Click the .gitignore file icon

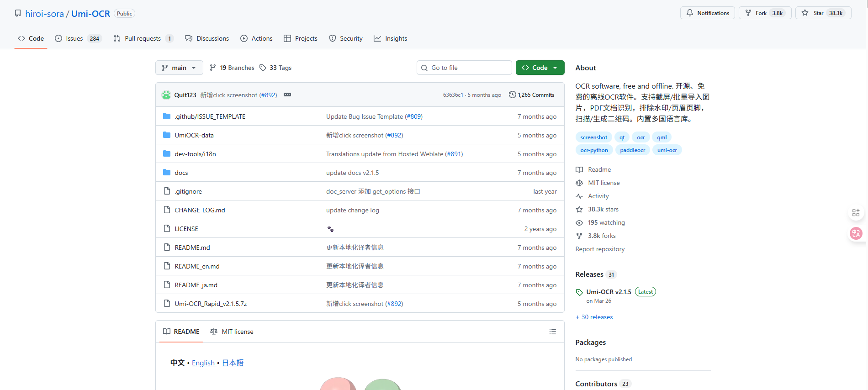(167, 191)
